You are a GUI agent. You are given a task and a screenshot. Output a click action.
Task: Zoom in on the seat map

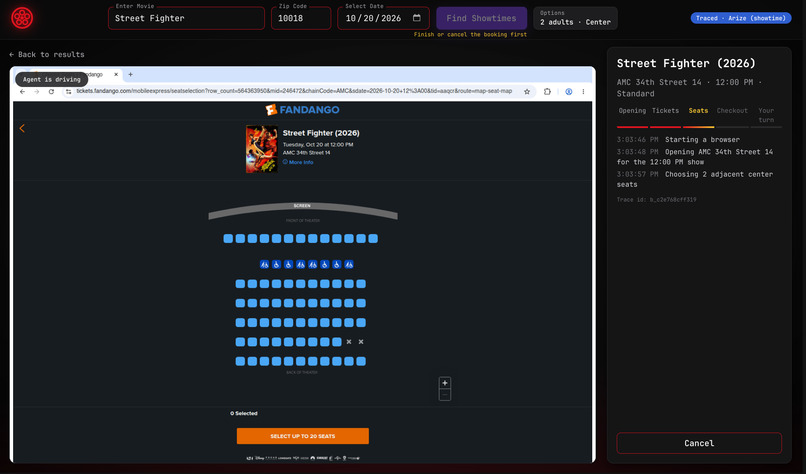[445, 382]
